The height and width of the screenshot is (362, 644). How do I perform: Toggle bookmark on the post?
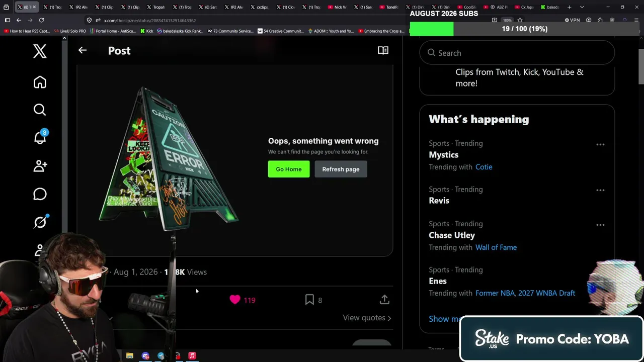(309, 300)
